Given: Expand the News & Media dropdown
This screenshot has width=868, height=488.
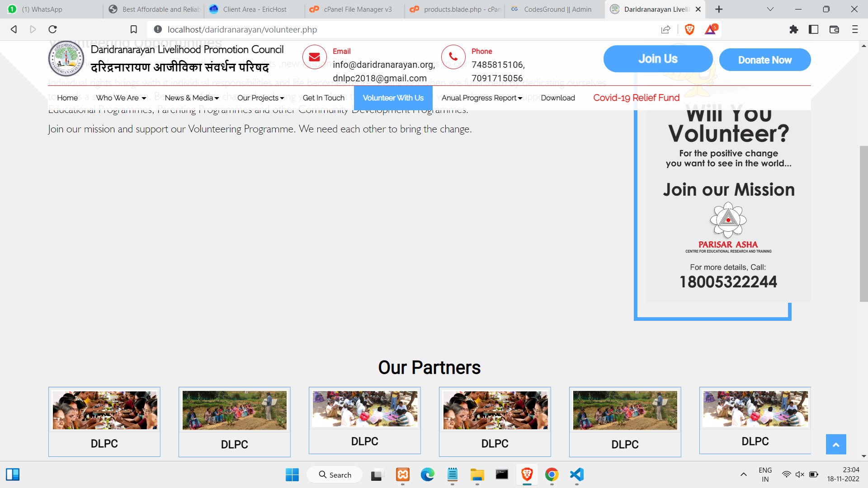Looking at the screenshot, I should (192, 98).
